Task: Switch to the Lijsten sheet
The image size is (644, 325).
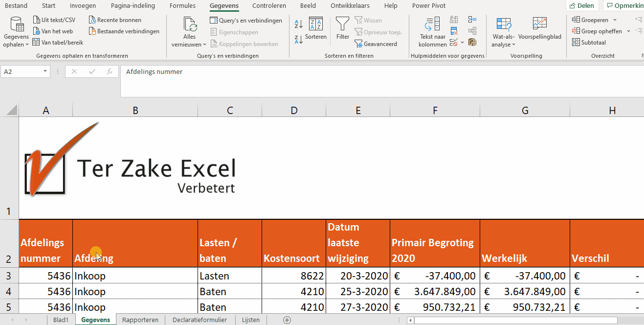Action: 251,320
